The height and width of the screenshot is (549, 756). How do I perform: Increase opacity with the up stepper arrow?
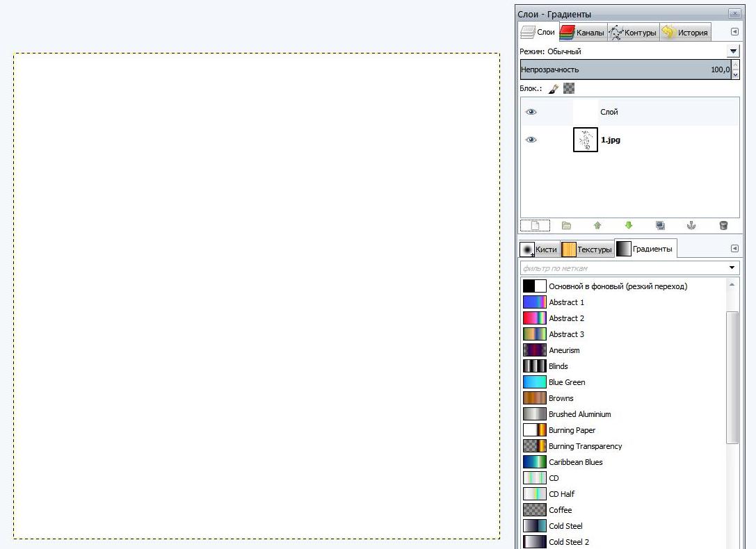(x=735, y=65)
